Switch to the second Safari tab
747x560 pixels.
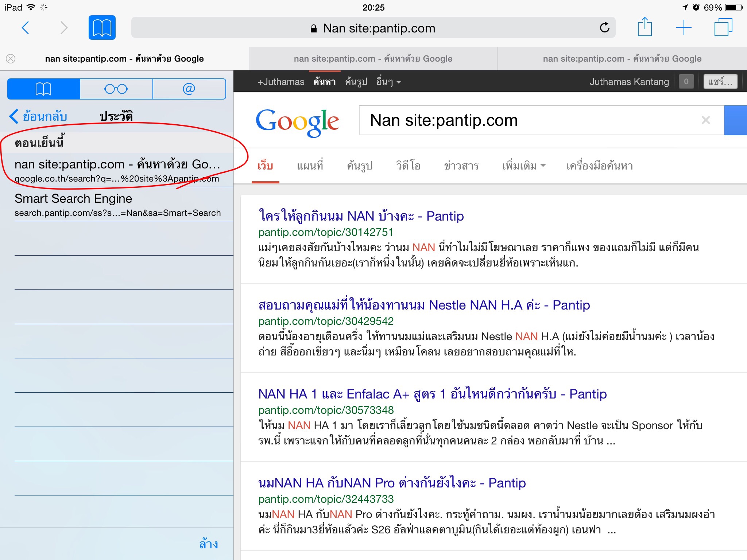point(373,59)
